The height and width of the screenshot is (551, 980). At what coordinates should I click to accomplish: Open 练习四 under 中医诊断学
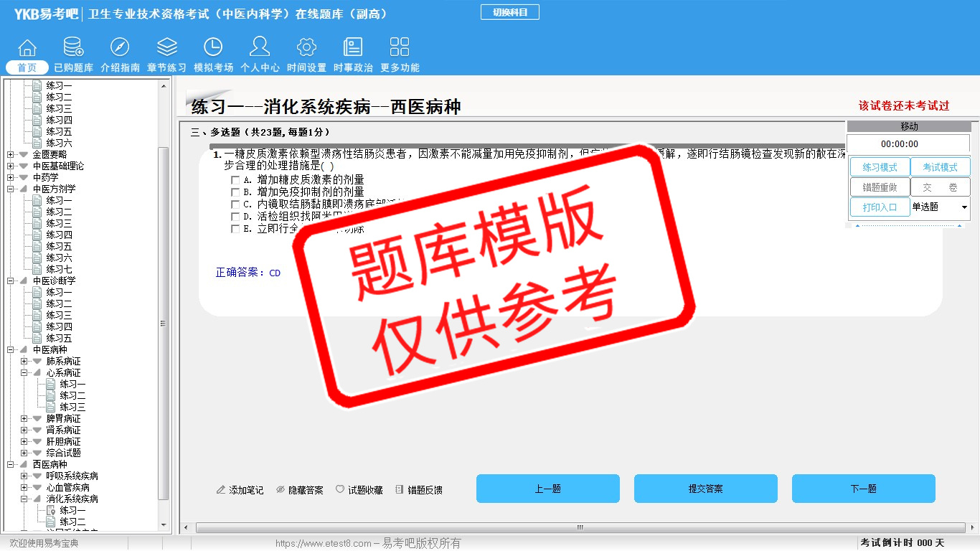point(60,326)
